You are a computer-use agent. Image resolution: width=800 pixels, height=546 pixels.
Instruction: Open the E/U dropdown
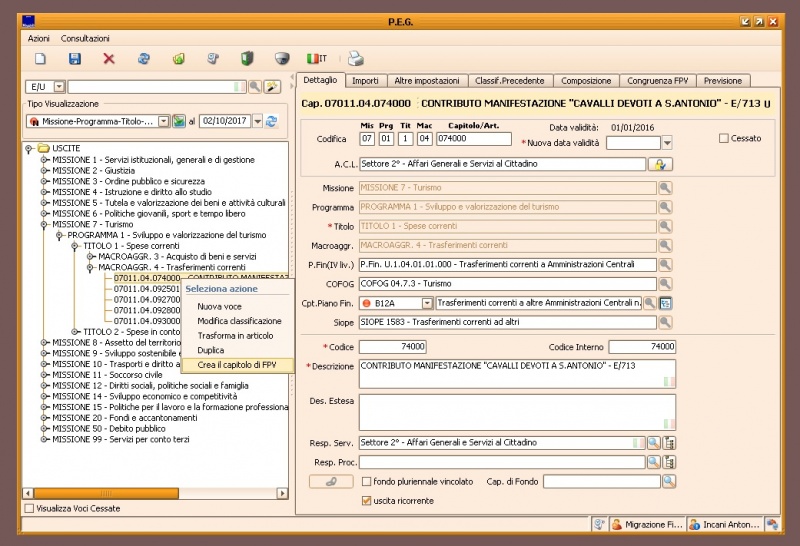coord(59,87)
